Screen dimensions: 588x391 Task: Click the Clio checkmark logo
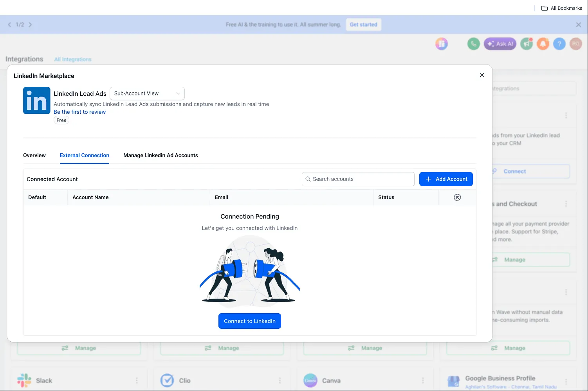(167, 380)
